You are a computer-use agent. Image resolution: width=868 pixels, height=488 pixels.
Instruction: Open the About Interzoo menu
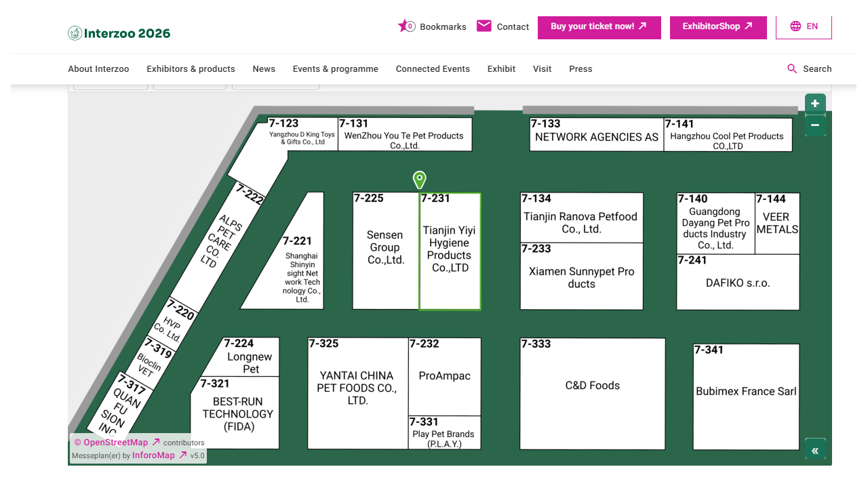(x=98, y=68)
